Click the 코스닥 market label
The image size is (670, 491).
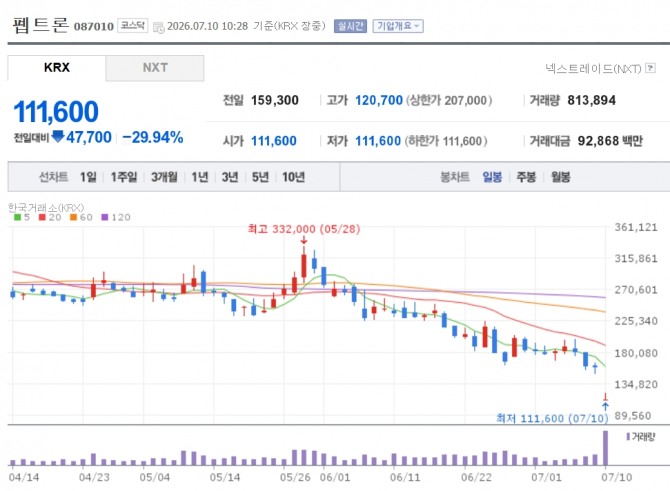pyautogui.click(x=132, y=26)
